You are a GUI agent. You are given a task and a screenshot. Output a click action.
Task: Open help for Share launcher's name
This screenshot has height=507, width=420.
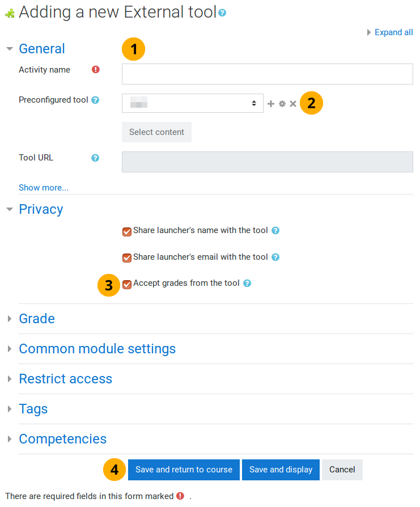click(x=275, y=231)
